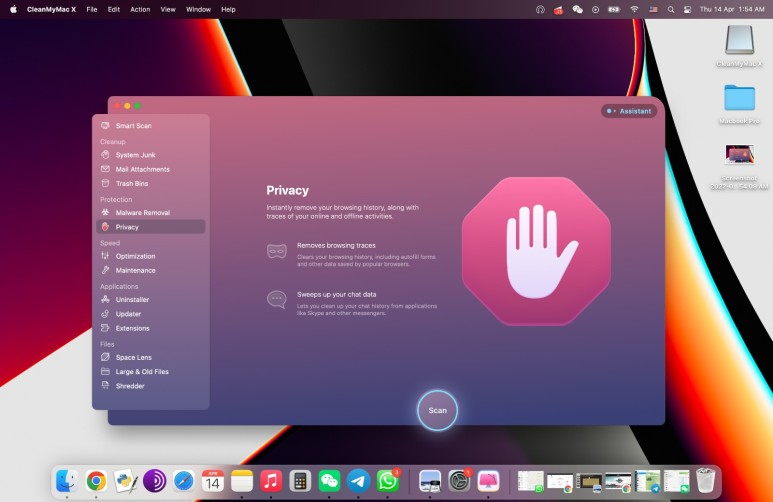Click the WeChat status icon in the menu bar

[577, 9]
